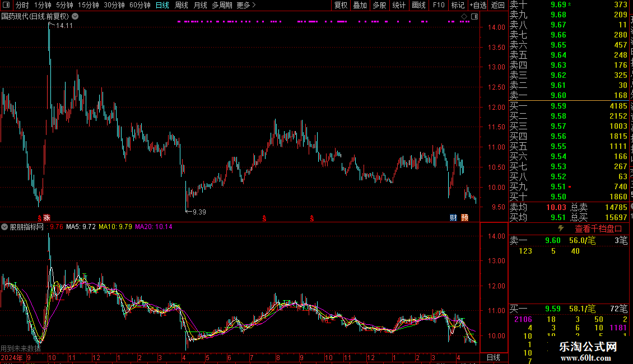
Task: Expand the 更多 periods menu
Action: [x=246, y=5]
